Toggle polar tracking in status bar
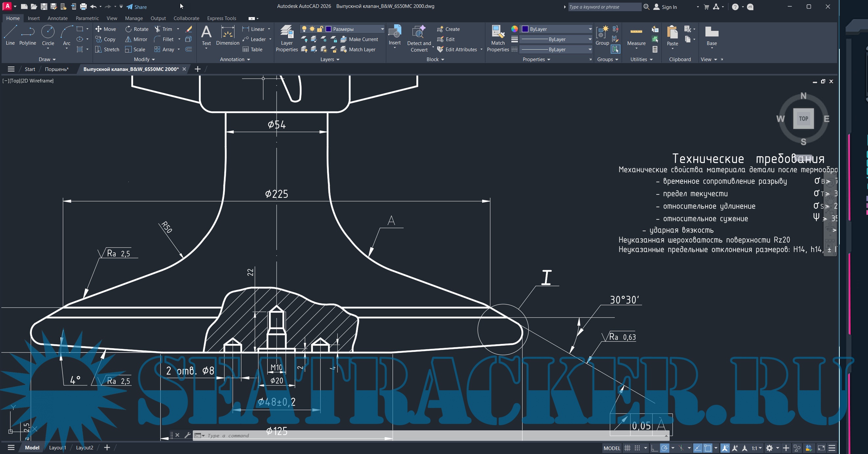The height and width of the screenshot is (454, 868). (x=664, y=448)
